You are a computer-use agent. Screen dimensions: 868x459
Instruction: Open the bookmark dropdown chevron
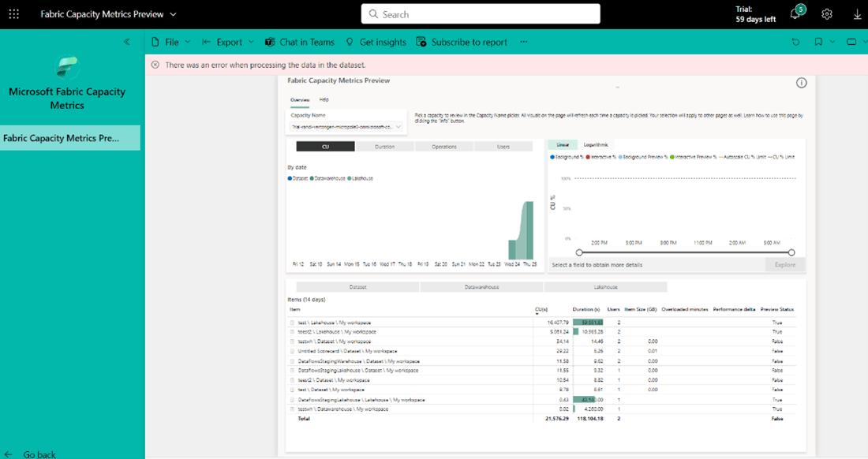[832, 42]
